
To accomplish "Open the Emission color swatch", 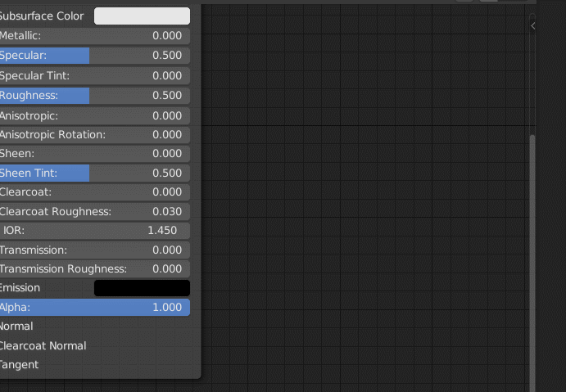I will 142,288.
